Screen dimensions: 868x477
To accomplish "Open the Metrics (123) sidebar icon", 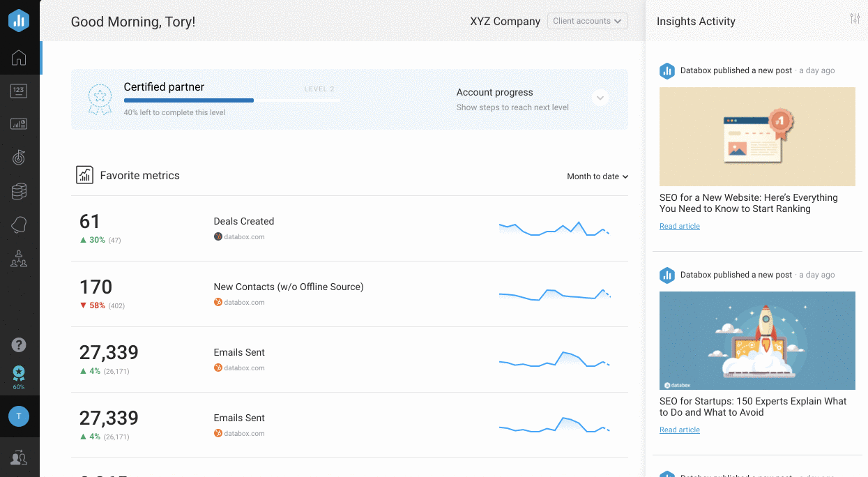I will pyautogui.click(x=19, y=91).
